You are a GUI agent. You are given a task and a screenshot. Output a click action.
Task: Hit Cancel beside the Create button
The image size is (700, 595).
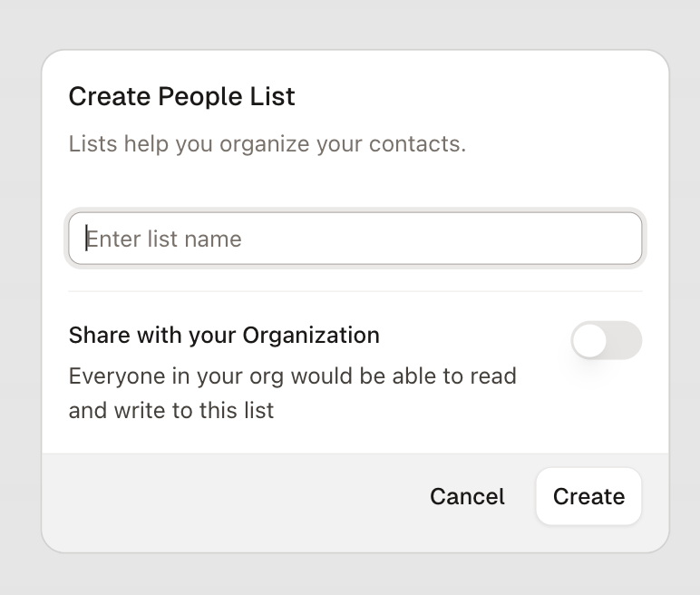click(x=467, y=496)
